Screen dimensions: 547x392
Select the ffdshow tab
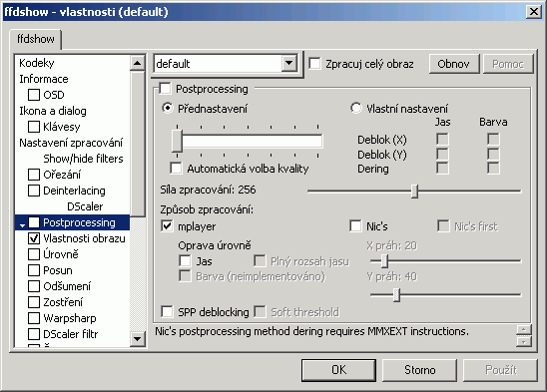36,39
